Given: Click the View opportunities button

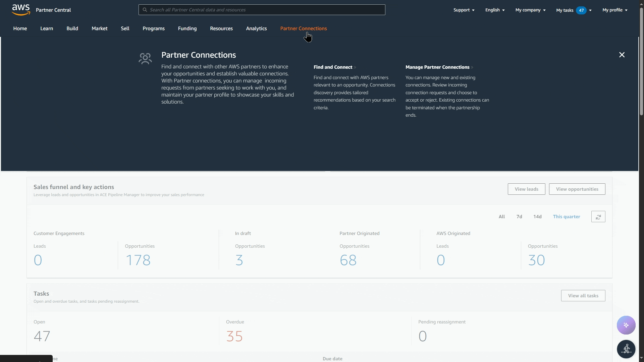Looking at the screenshot, I should pyautogui.click(x=577, y=189).
